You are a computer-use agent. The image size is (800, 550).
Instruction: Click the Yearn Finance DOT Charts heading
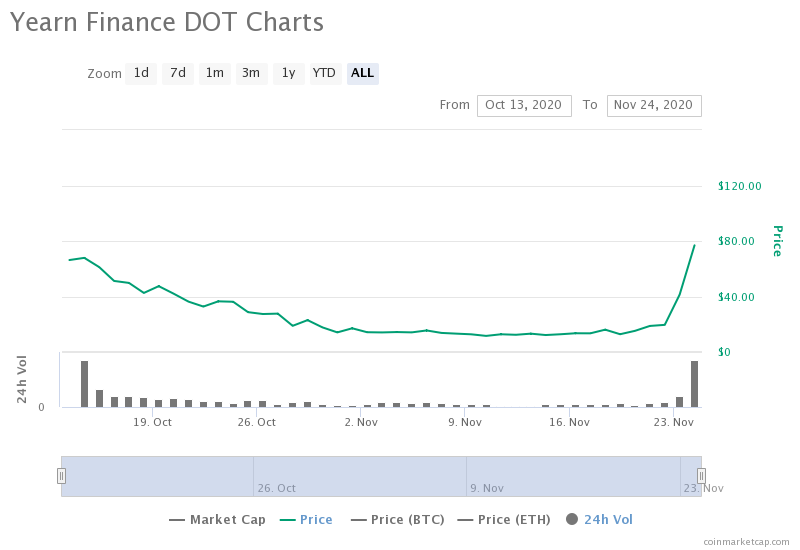tap(167, 22)
